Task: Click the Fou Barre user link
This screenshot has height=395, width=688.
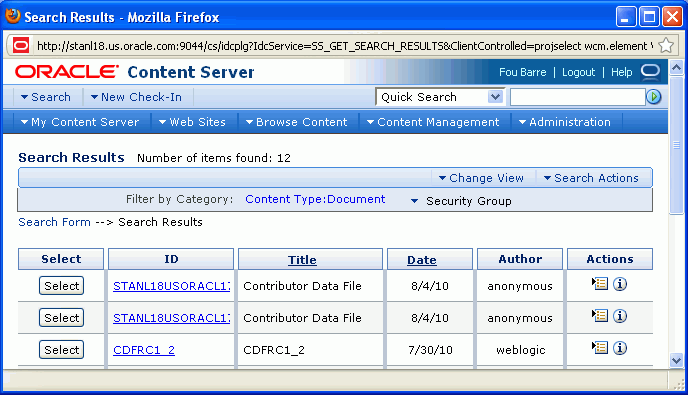Action: pos(523,72)
